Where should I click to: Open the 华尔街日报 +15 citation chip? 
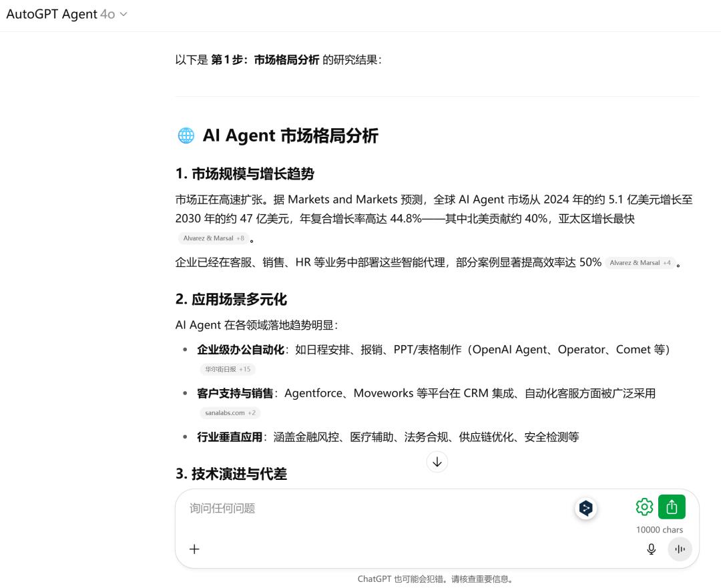pyautogui.click(x=228, y=369)
